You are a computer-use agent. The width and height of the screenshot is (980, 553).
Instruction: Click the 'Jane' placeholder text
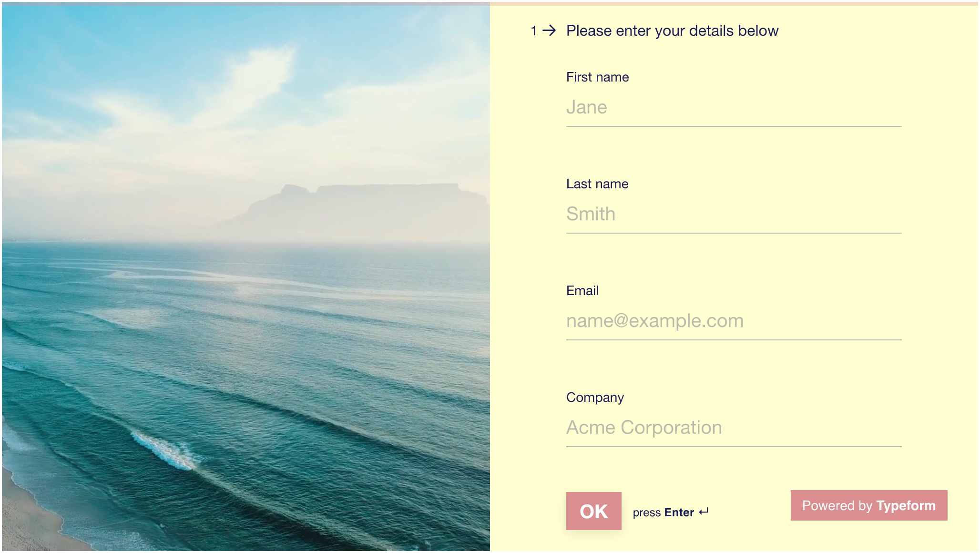[x=586, y=108]
